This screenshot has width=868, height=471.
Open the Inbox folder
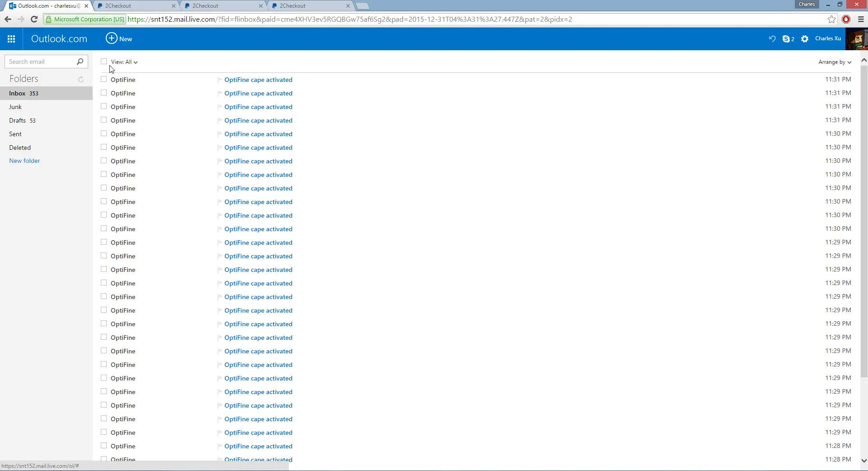[46, 93]
